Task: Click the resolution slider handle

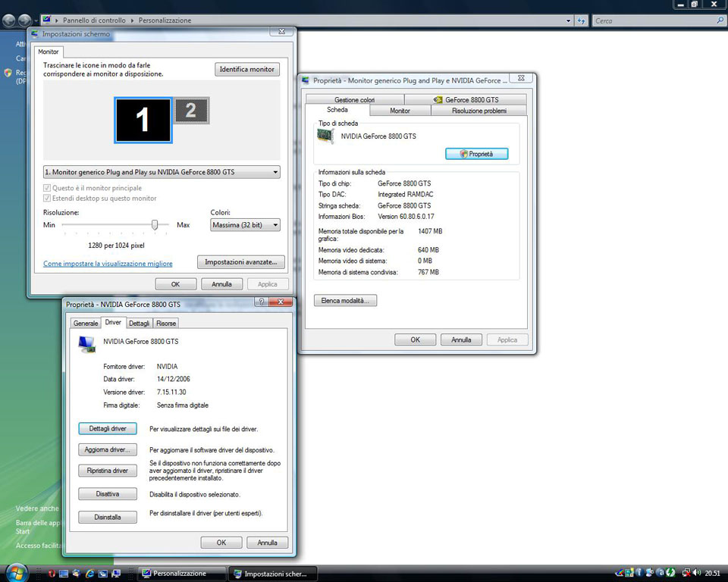Action: click(155, 225)
